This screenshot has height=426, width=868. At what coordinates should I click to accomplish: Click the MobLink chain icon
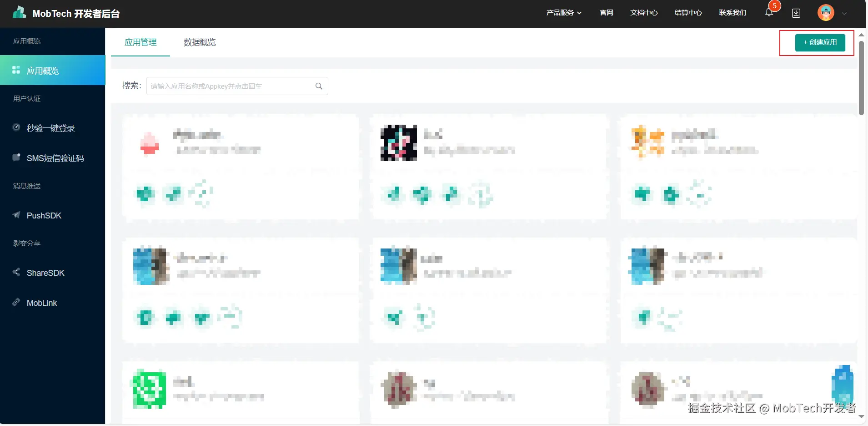point(16,302)
